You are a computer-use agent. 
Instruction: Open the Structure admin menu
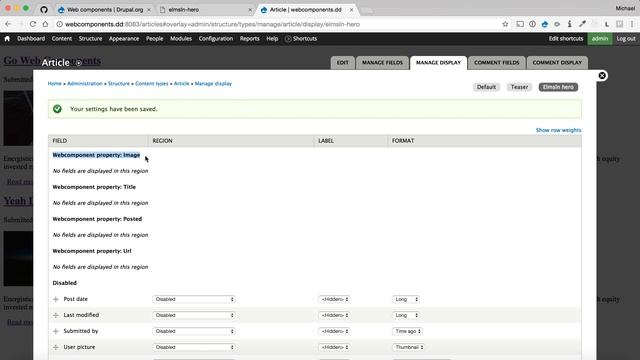(90, 39)
